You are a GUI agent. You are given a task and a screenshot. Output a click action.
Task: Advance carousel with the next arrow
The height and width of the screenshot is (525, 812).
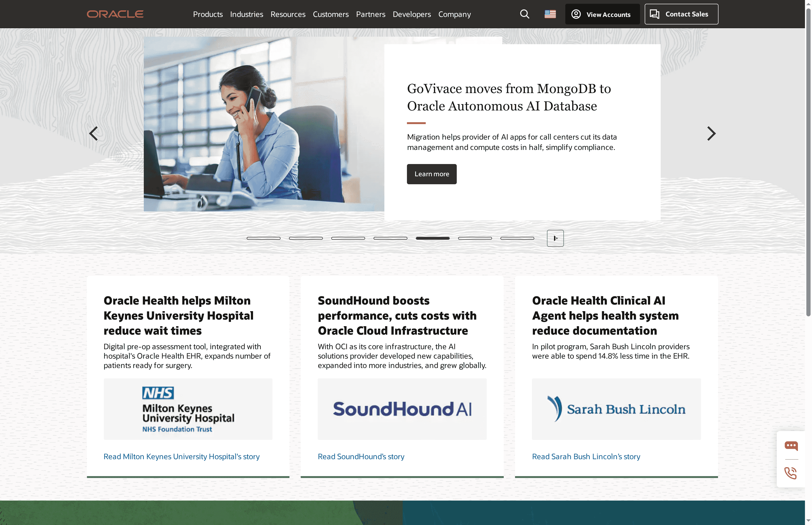(x=711, y=133)
